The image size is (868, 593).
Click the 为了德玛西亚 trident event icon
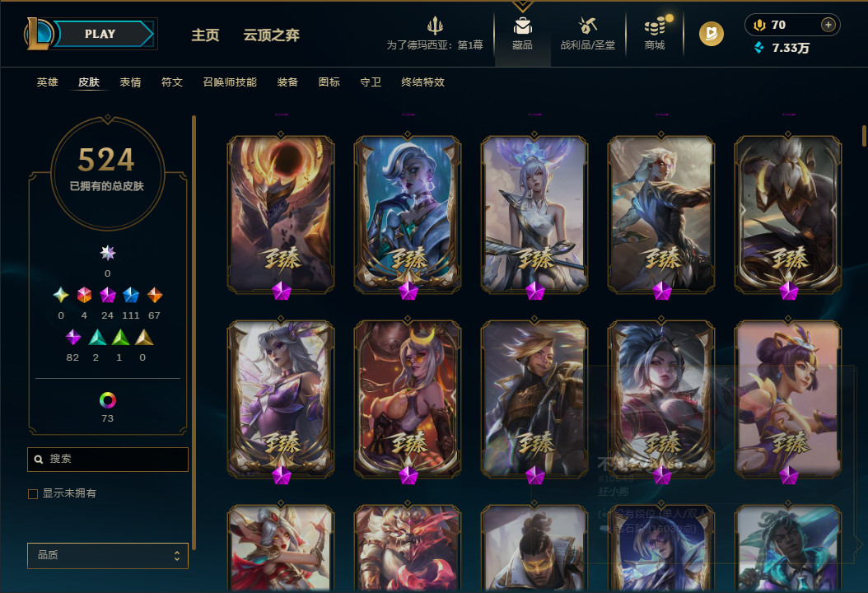[435, 26]
